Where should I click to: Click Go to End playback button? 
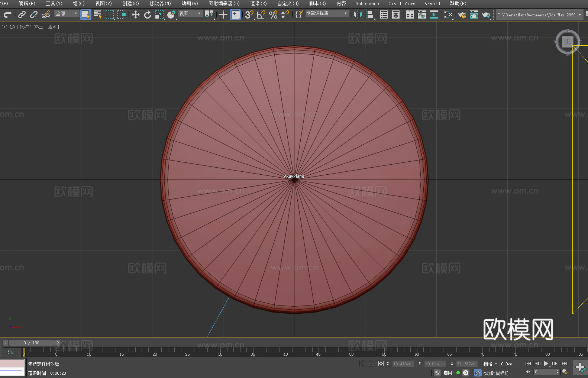point(565,364)
